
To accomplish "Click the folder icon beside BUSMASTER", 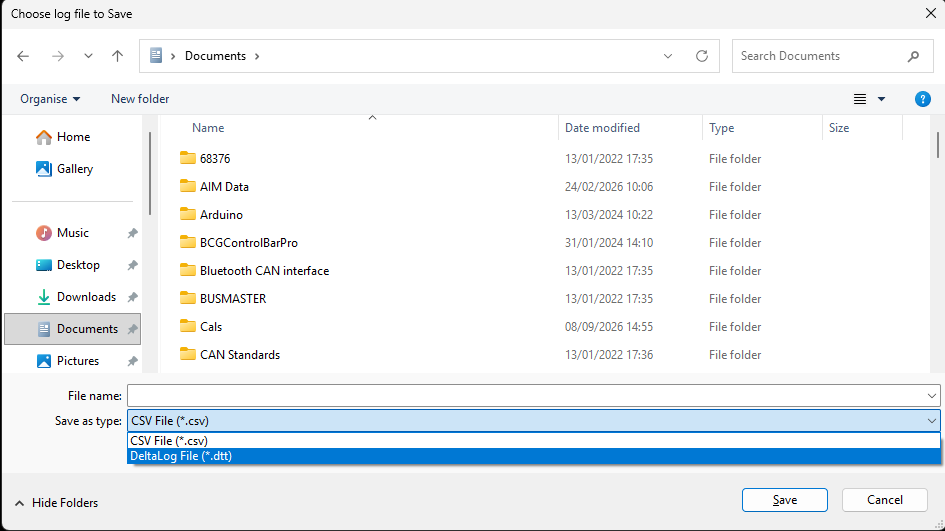I will (188, 298).
